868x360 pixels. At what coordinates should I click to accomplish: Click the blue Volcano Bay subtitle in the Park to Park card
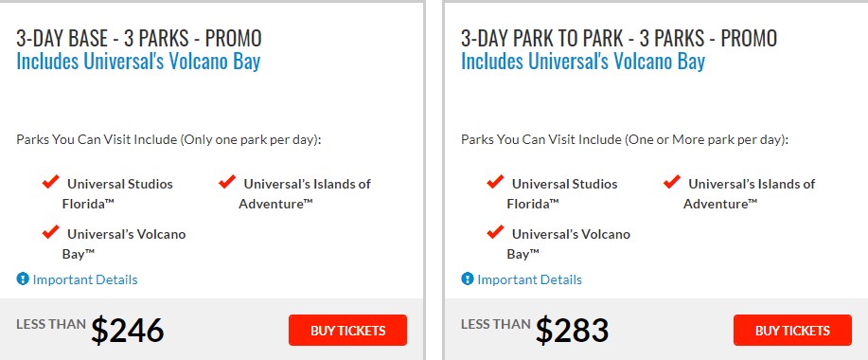[583, 62]
